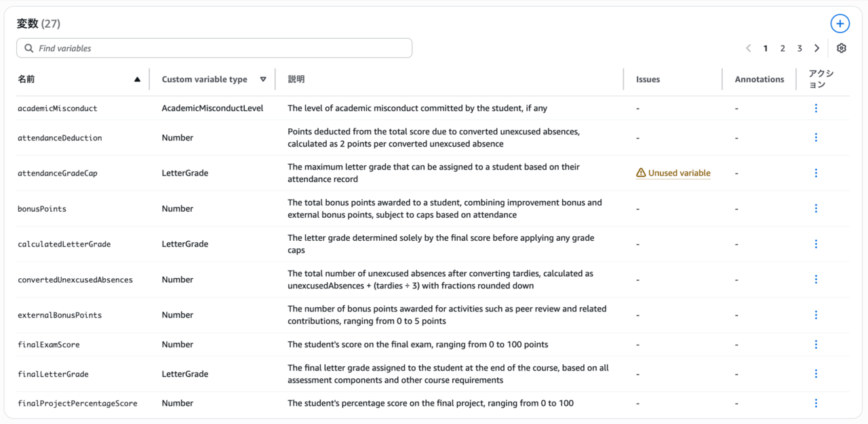The image size is (868, 424).
Task: Open actions menu for bonusPoints row
Action: (x=816, y=209)
